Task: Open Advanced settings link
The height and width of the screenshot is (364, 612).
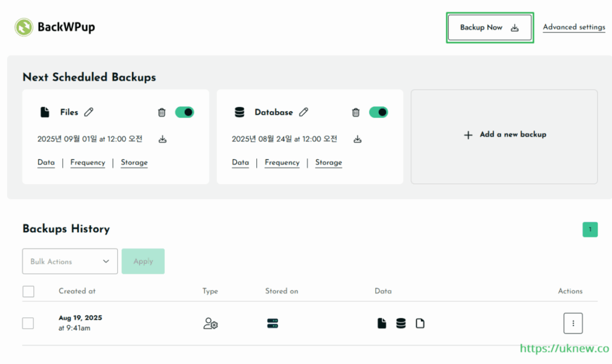Action: [x=574, y=27]
